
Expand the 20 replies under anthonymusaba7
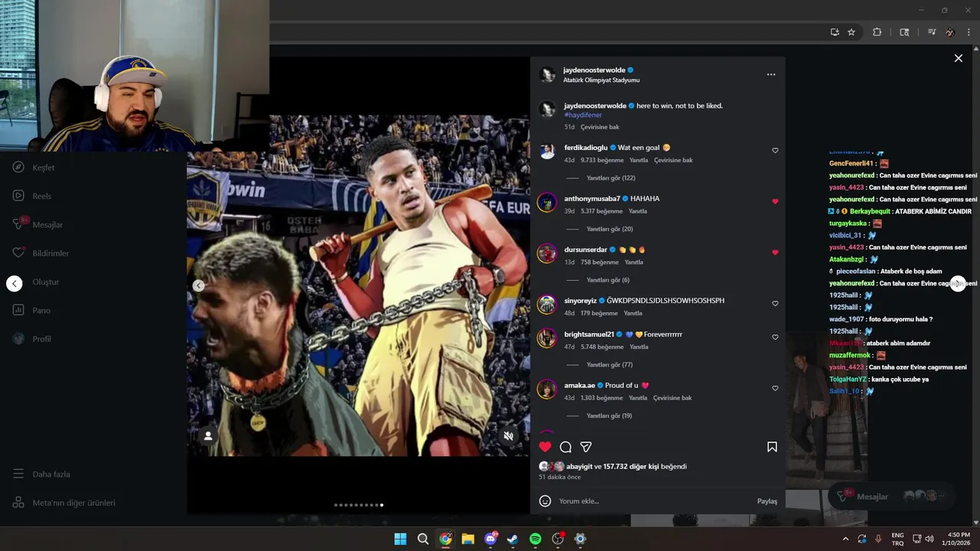tap(609, 229)
